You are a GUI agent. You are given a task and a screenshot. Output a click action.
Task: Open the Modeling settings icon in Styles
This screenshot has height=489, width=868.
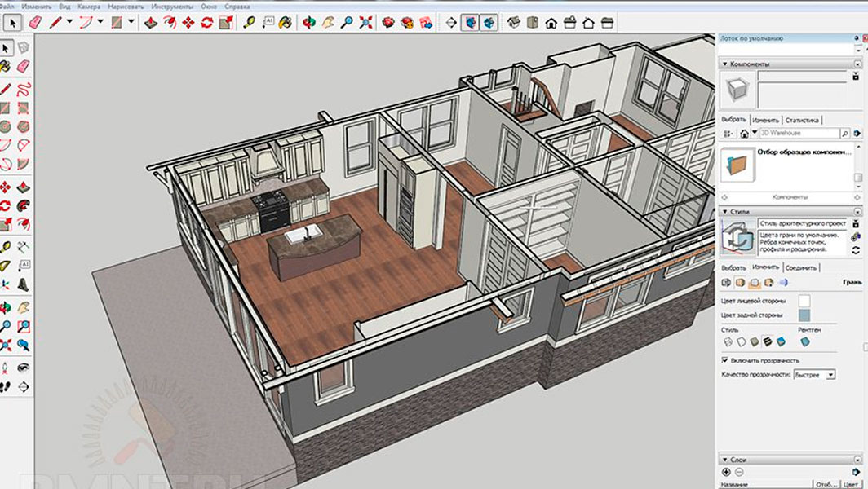(783, 283)
